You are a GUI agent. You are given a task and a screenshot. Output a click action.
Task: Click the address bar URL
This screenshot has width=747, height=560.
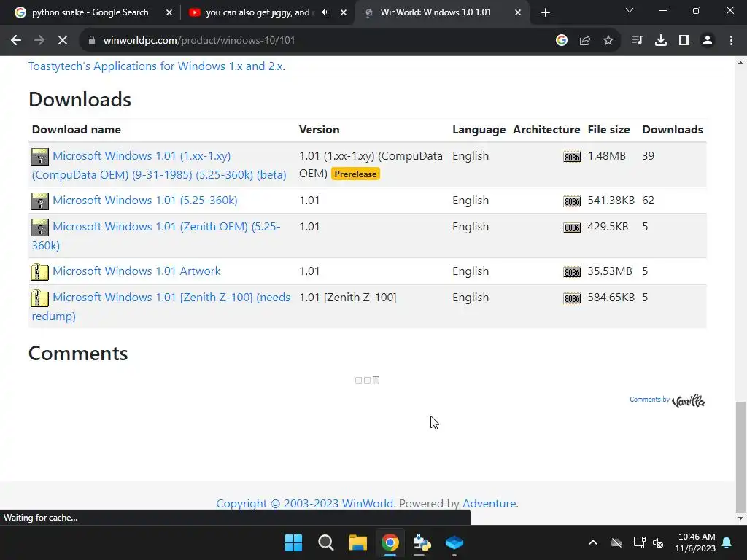click(199, 41)
